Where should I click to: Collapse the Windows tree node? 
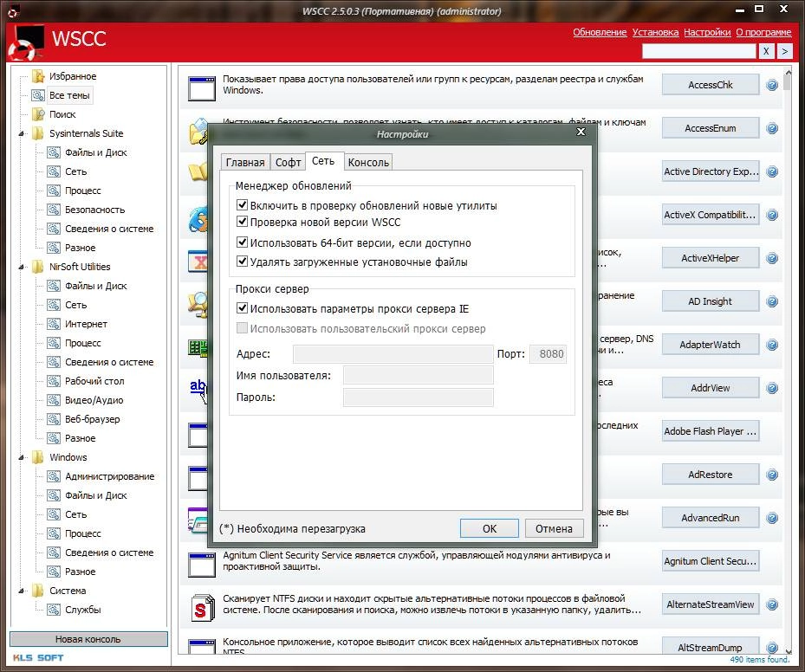(x=22, y=457)
